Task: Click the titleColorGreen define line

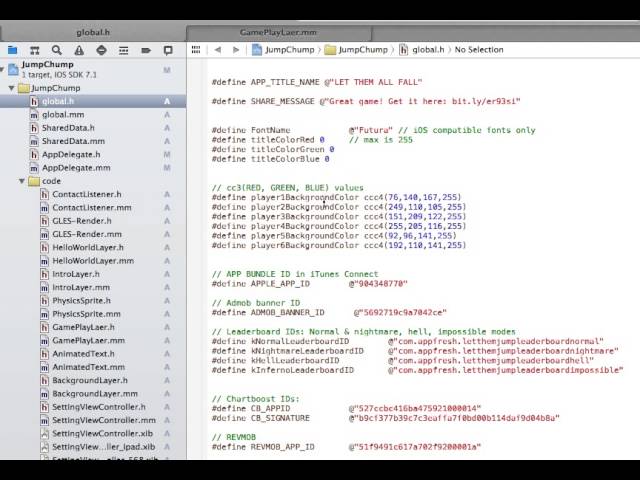Action: click(x=273, y=149)
